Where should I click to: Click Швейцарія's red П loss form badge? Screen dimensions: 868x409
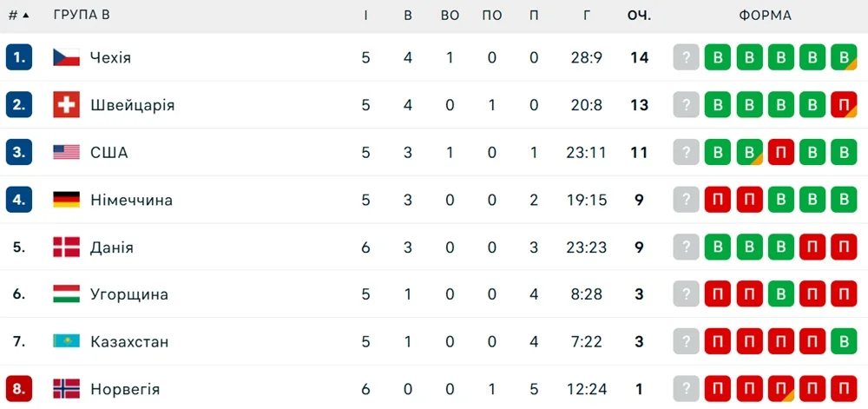[x=843, y=105]
